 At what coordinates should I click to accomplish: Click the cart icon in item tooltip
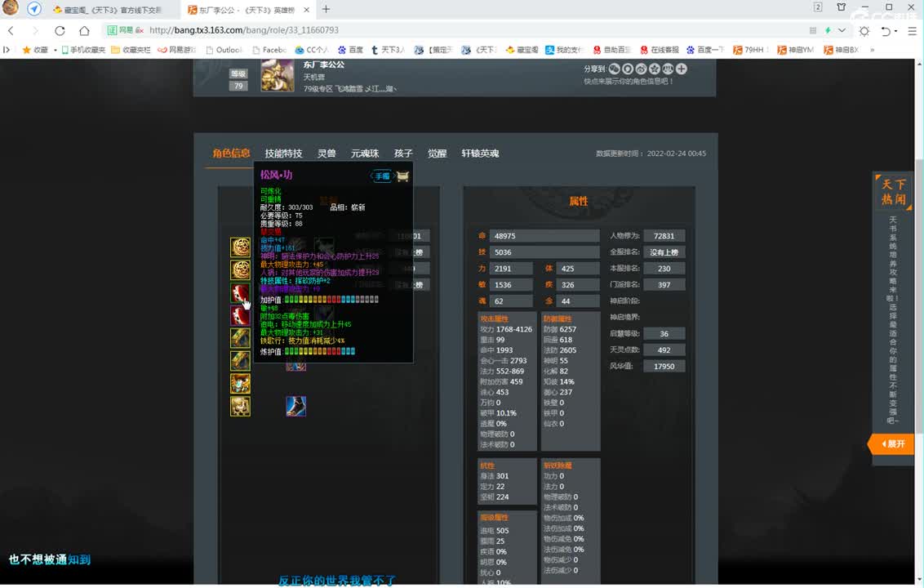(x=402, y=176)
